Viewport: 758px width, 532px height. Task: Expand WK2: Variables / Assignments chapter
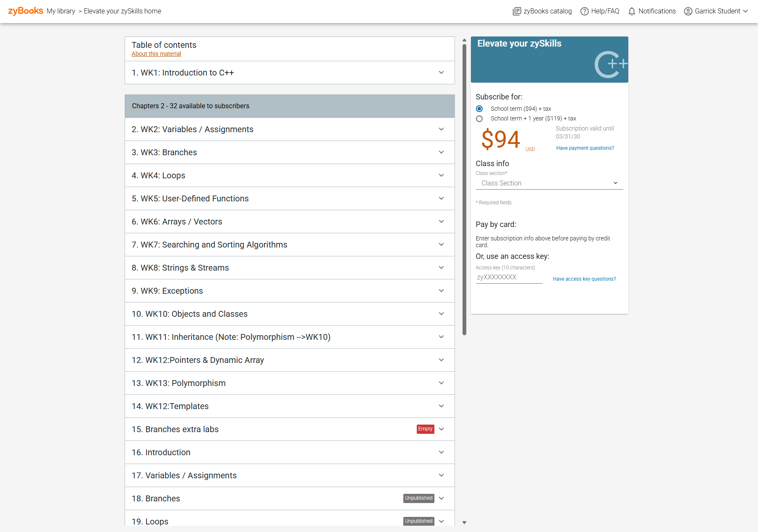[x=290, y=129]
